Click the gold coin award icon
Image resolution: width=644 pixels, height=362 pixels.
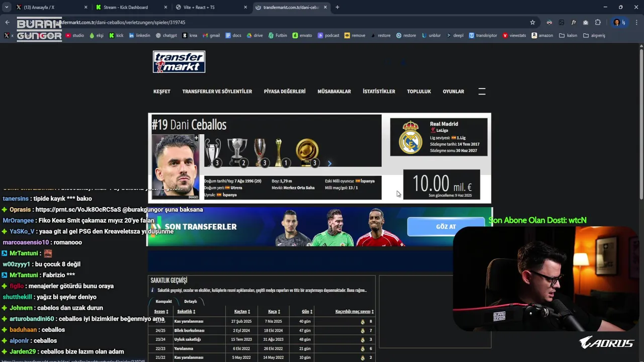click(307, 152)
